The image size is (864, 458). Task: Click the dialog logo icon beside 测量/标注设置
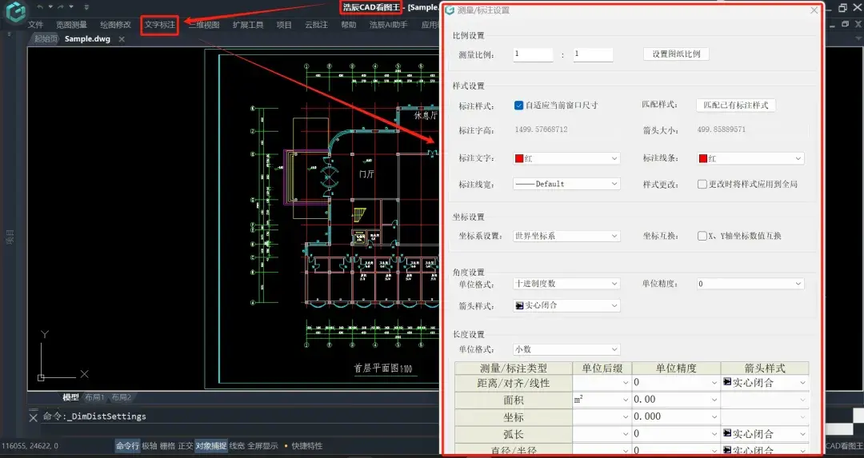tap(450, 10)
